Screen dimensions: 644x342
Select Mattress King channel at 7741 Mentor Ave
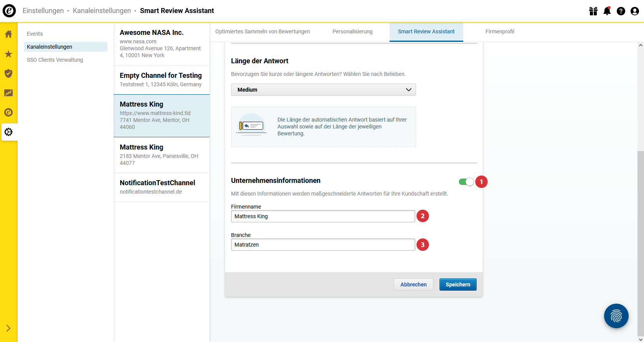pyautogui.click(x=162, y=116)
